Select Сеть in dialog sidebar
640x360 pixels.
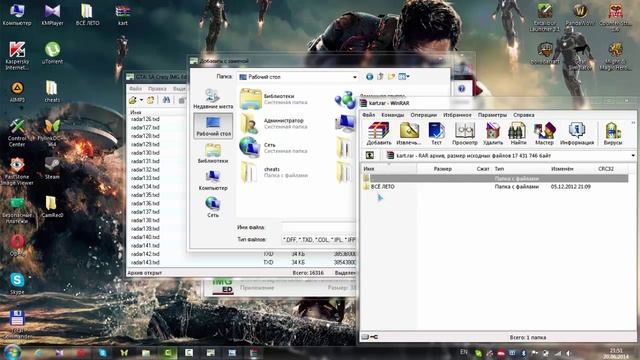[213, 207]
